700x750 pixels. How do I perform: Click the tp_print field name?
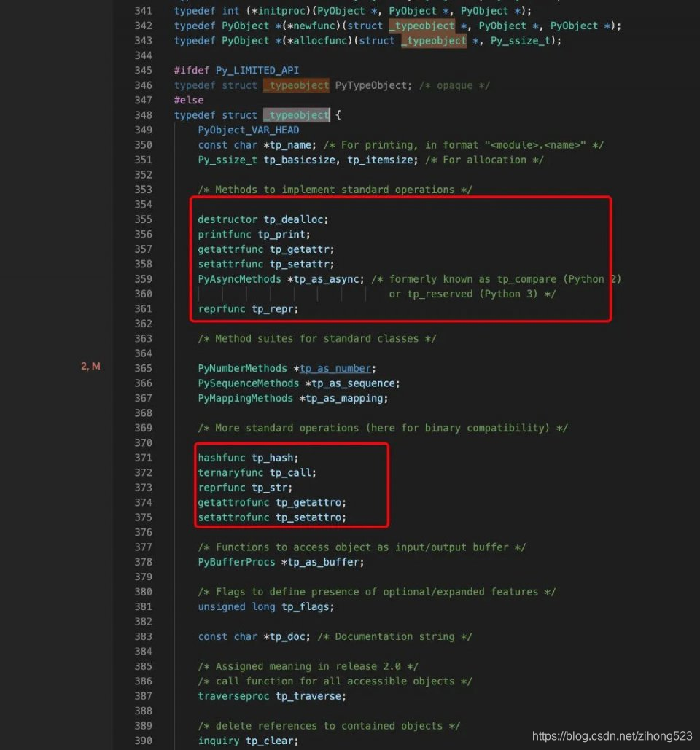(x=281, y=235)
